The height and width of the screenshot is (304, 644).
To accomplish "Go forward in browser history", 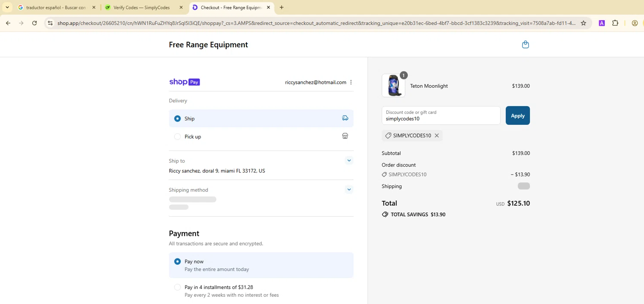I will click(x=21, y=23).
